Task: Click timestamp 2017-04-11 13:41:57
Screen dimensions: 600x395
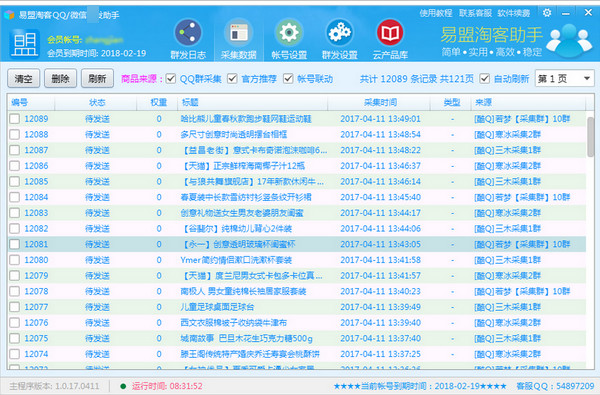Action: pyautogui.click(x=380, y=276)
